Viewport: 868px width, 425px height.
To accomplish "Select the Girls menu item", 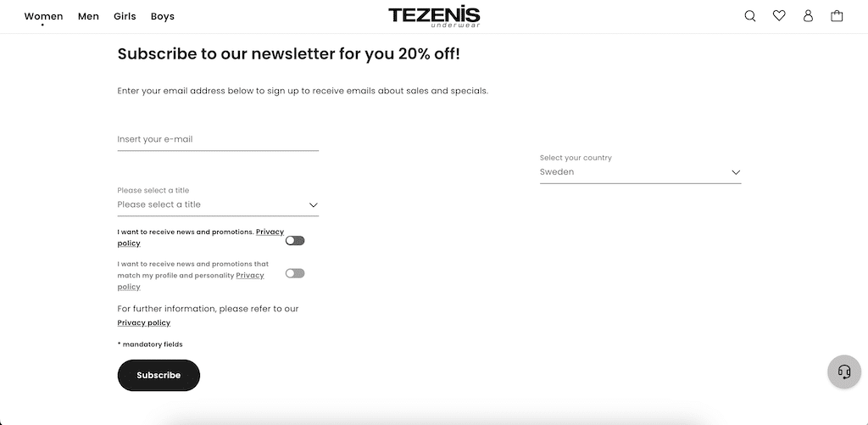I will click(125, 16).
